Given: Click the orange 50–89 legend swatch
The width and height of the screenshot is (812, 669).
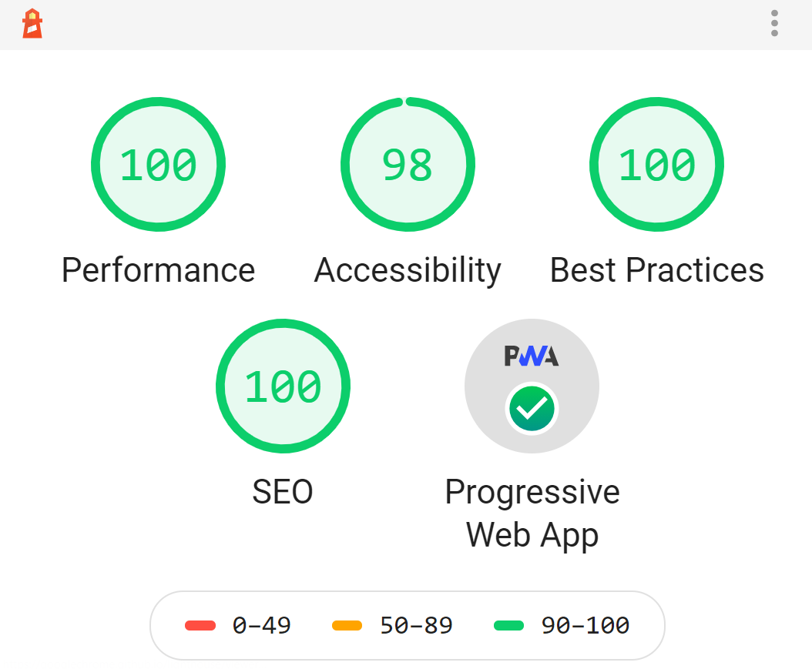Looking at the screenshot, I should point(347,626).
